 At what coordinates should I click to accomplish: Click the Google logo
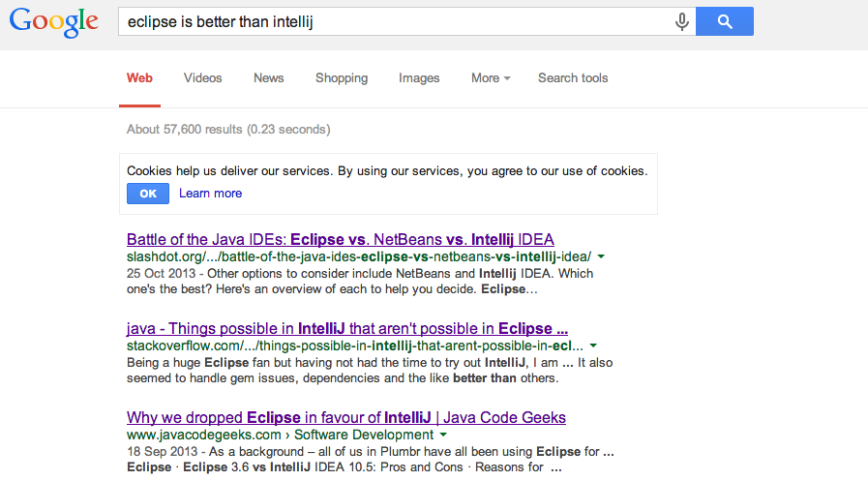tap(53, 21)
